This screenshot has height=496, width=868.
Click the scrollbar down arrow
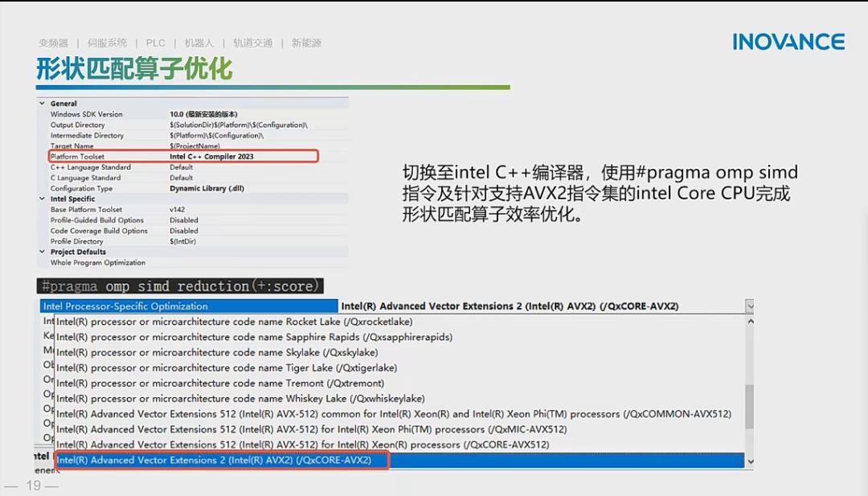tap(750, 462)
